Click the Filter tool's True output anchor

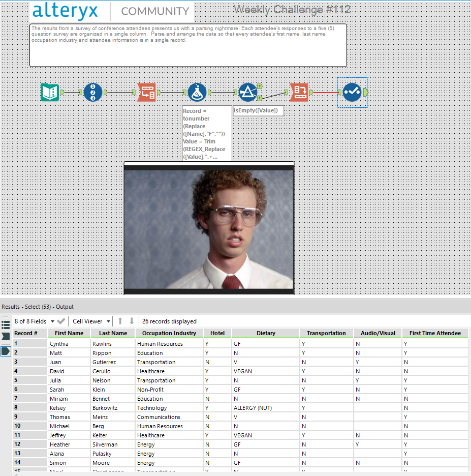pyautogui.click(x=260, y=86)
